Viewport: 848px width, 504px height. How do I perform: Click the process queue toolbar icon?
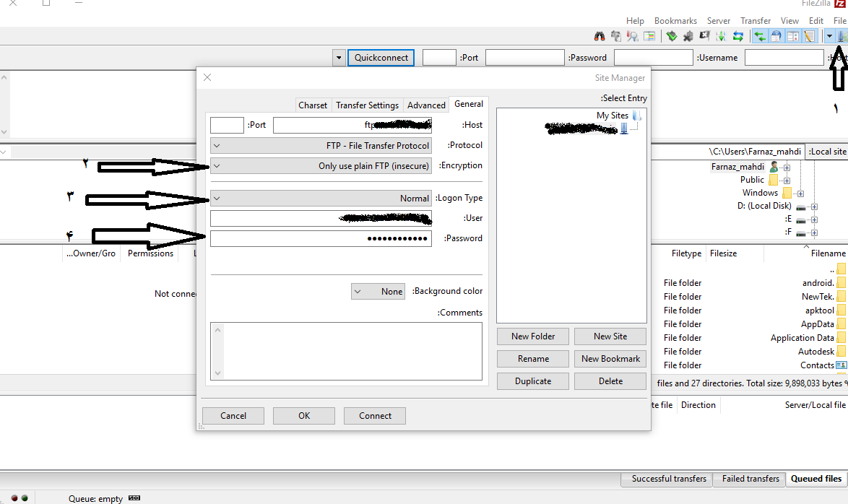point(720,36)
